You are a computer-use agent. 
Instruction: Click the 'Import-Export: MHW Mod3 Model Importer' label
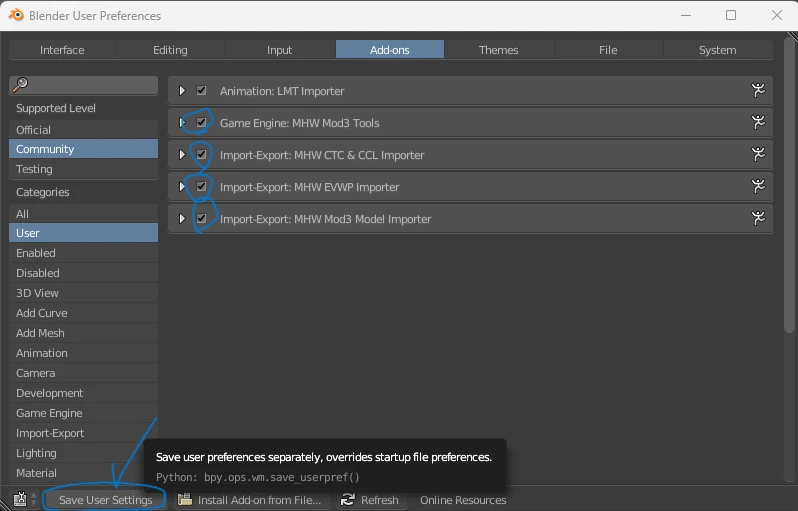click(x=326, y=219)
